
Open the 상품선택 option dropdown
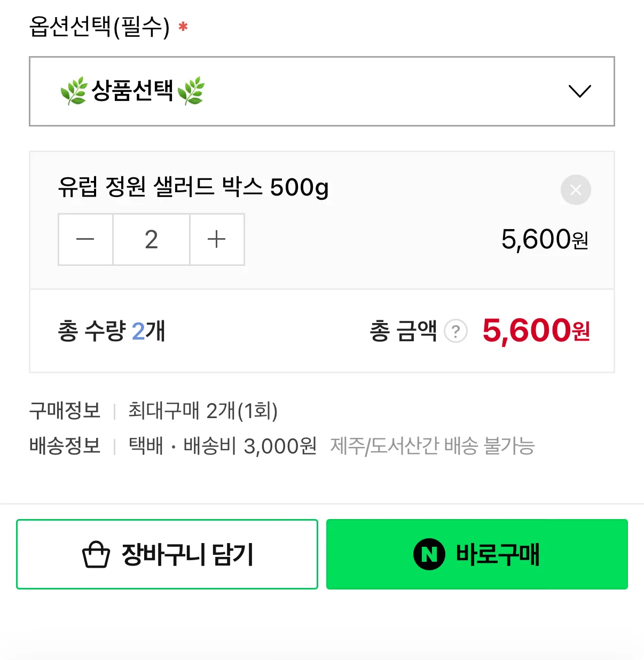coord(320,91)
